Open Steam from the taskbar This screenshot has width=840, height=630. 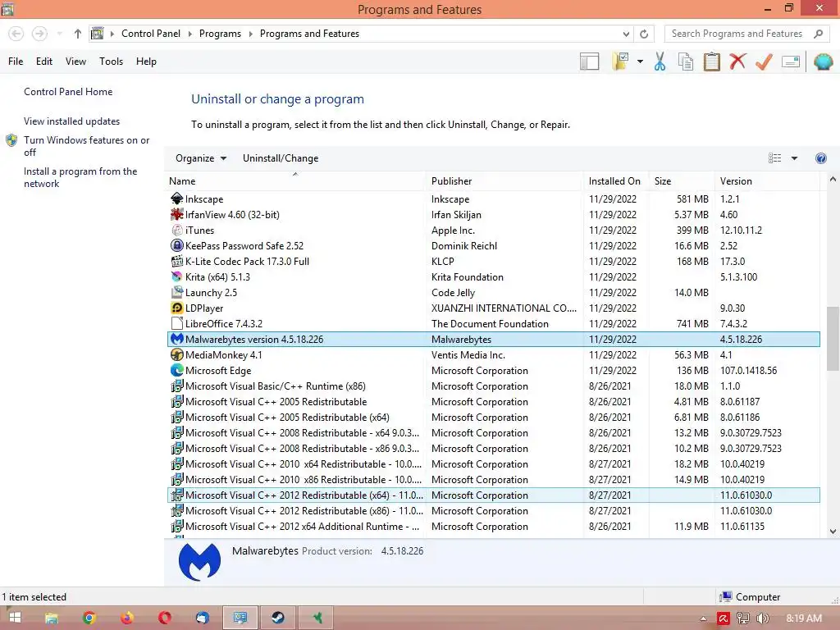277,618
